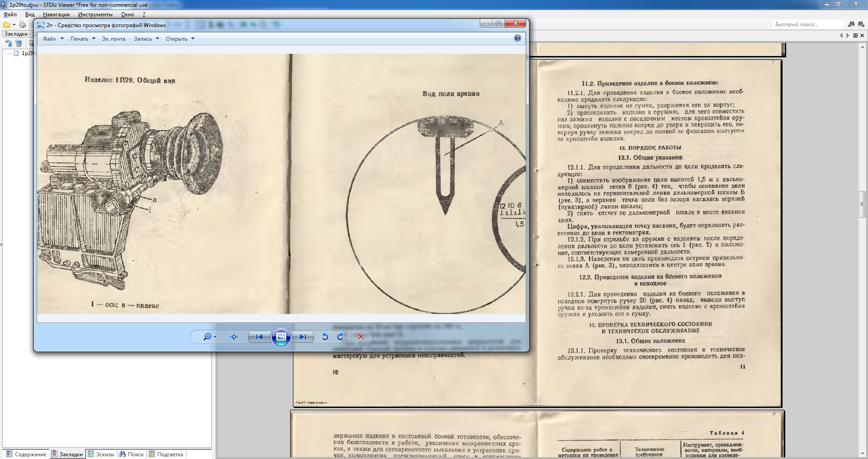Open the Навигация menu
Viewport: 868px width, 459px height.
click(x=56, y=14)
